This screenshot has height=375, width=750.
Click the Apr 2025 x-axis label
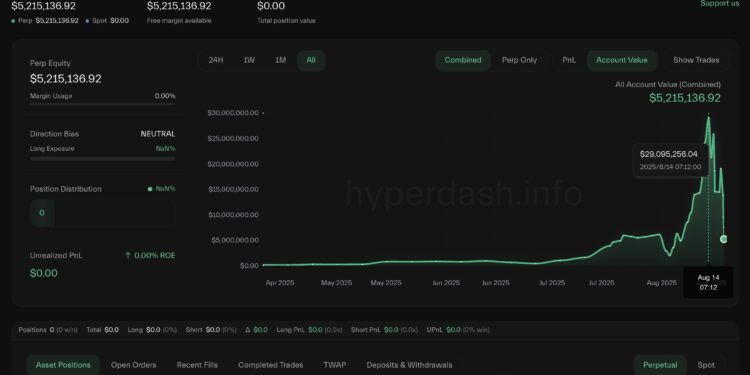(x=280, y=283)
